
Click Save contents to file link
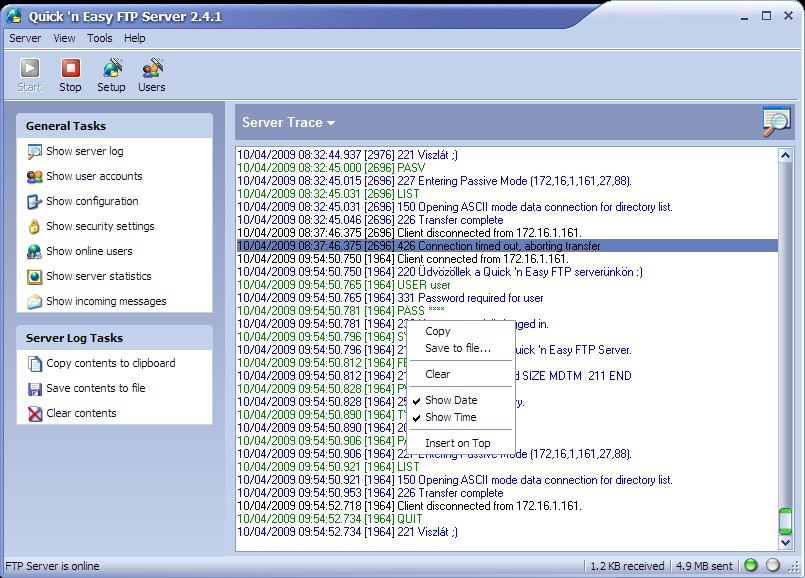pyautogui.click(x=96, y=388)
